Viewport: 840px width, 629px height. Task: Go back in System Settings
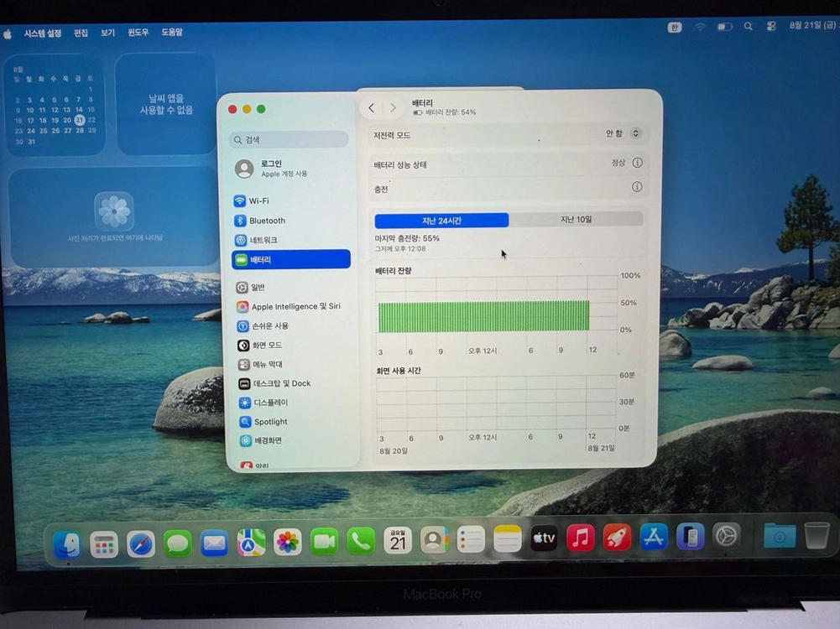click(372, 108)
